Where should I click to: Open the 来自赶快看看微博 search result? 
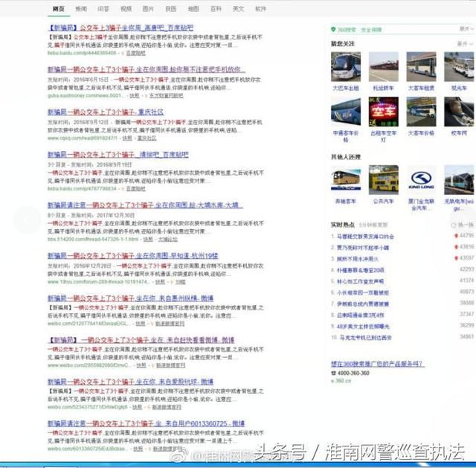pos(141,340)
